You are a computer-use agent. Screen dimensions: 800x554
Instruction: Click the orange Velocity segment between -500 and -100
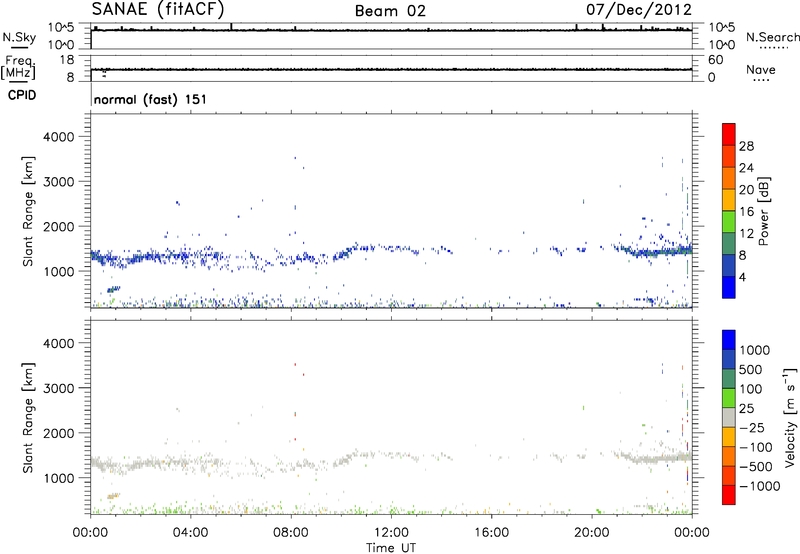(729, 456)
